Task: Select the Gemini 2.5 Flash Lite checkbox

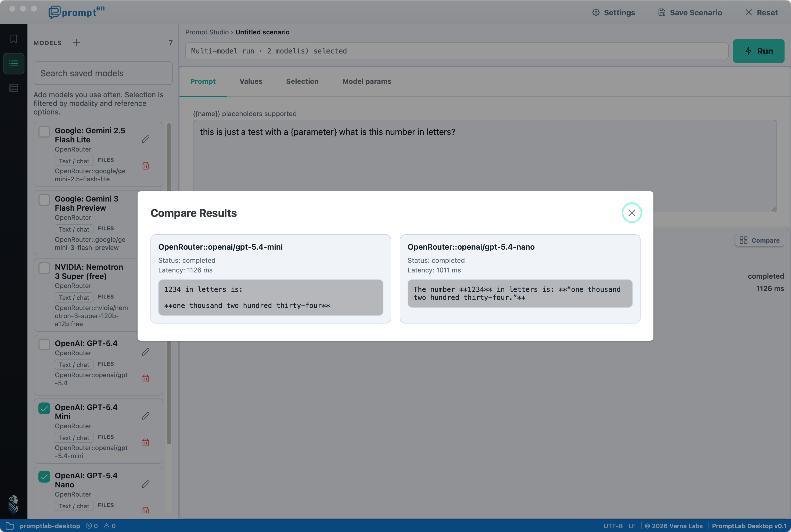Action: 44,132
